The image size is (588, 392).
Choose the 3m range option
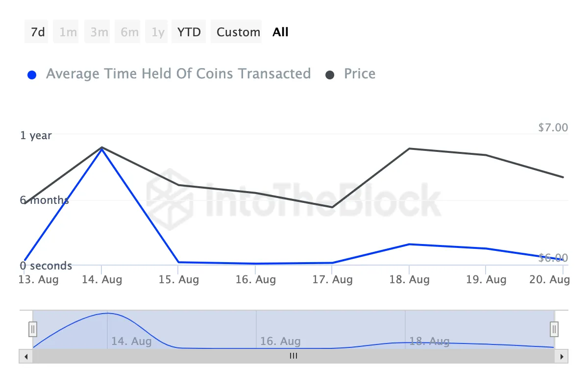click(99, 32)
